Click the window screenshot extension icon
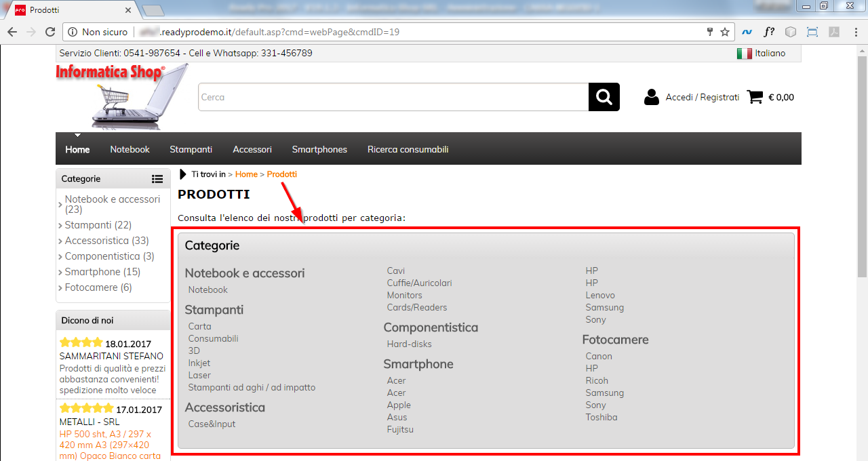 [x=812, y=32]
